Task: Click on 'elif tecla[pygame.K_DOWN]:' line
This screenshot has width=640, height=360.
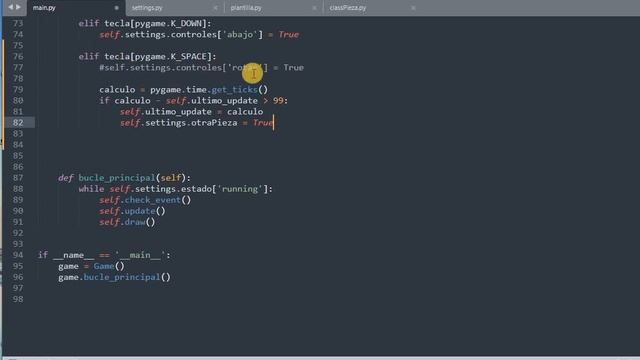Action: coord(145,23)
